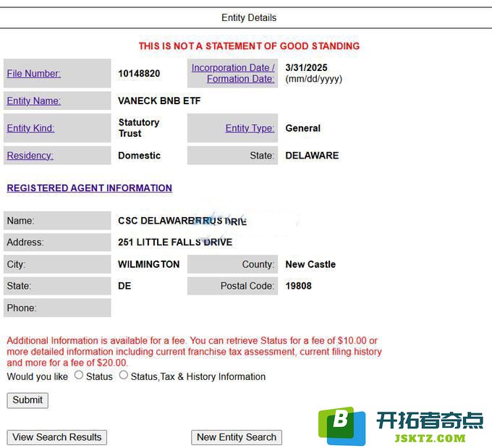Screen dimensions: 492x448
Task: Click the agent state value DE
Action: pyautogui.click(x=124, y=286)
